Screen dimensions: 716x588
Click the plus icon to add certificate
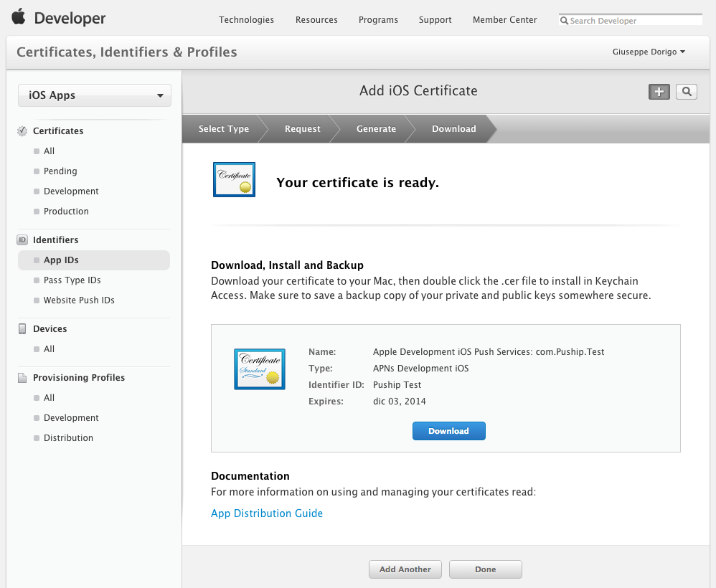pos(659,91)
